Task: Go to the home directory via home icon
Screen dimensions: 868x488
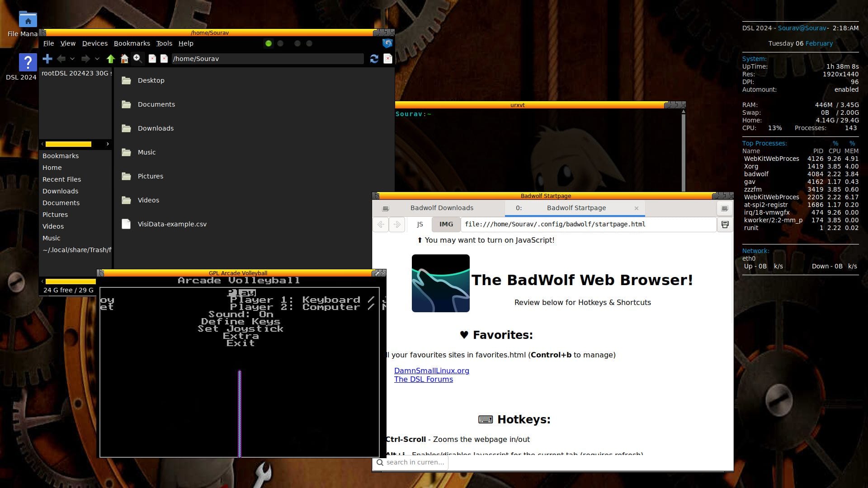Action: 124,59
